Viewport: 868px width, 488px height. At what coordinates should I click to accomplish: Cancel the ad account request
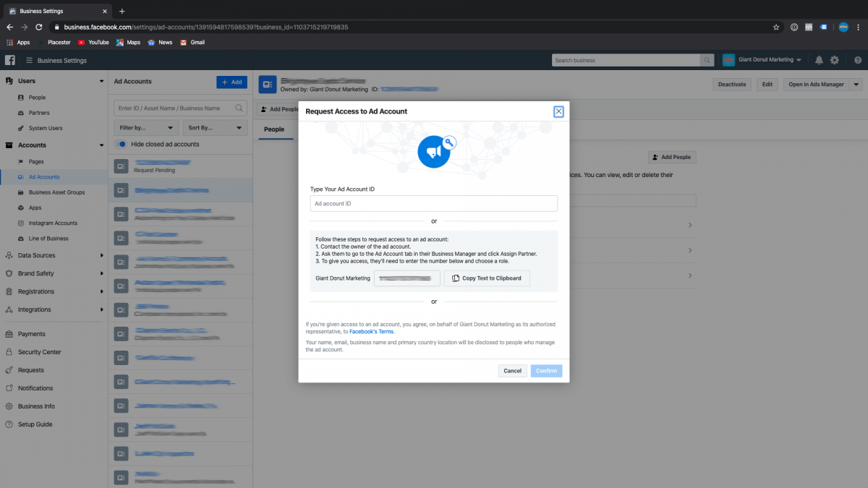(512, 371)
